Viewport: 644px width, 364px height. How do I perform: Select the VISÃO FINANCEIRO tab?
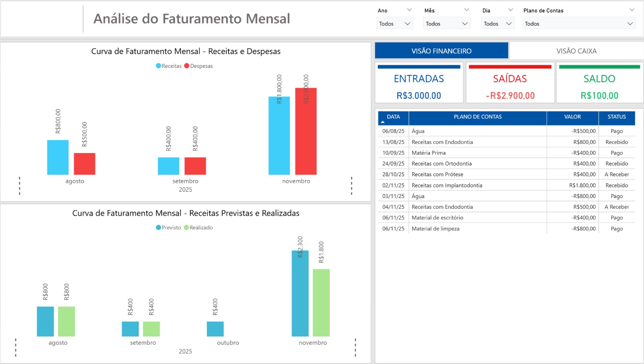pyautogui.click(x=441, y=51)
